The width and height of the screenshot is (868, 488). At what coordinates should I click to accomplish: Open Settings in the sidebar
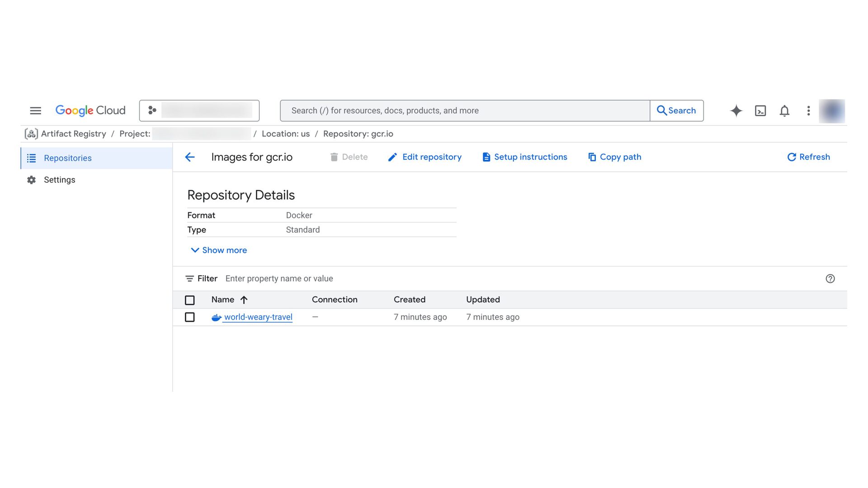[x=59, y=180]
